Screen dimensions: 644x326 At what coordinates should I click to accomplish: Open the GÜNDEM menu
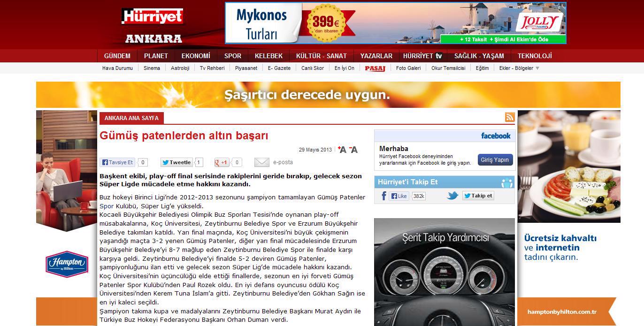[x=117, y=56]
